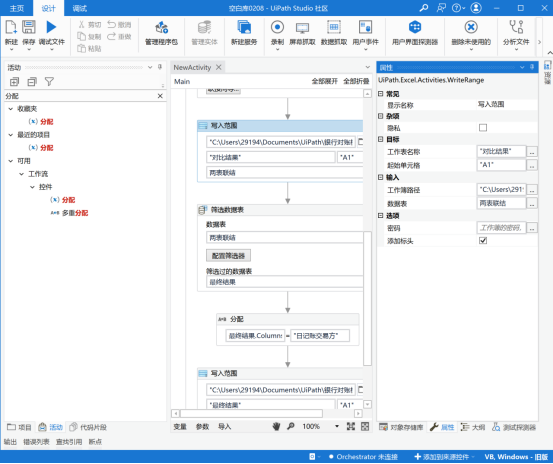
Task: Switch to the 对象存储库 tab
Action: pyautogui.click(x=401, y=427)
